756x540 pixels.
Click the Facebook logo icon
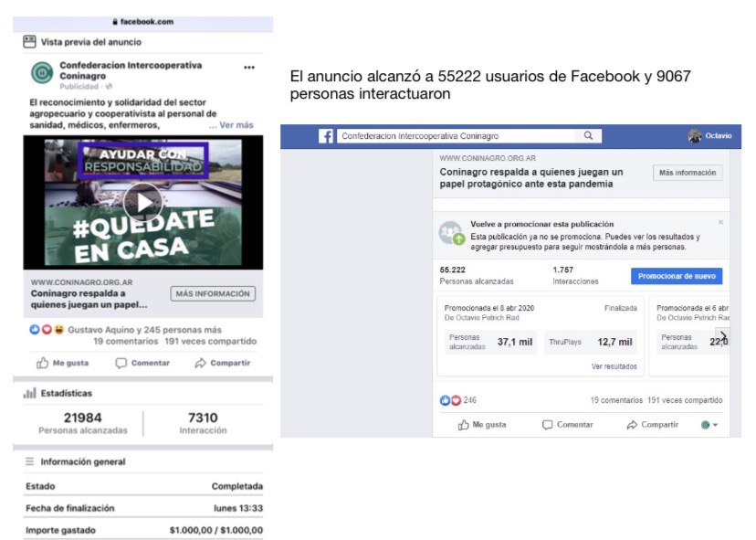(x=326, y=136)
